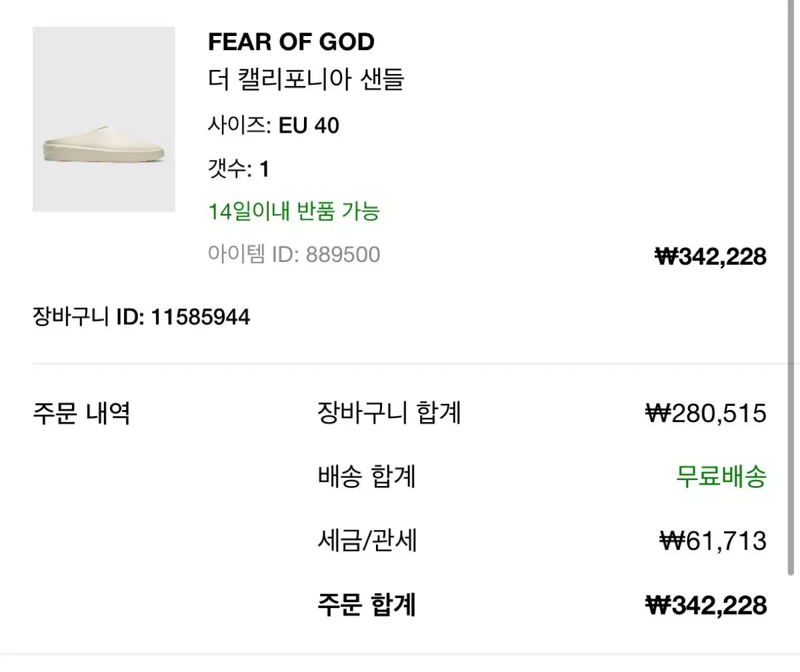Select the 장바구니 ID: 11585944 text
Screen dimensions: 800x672
click(141, 317)
